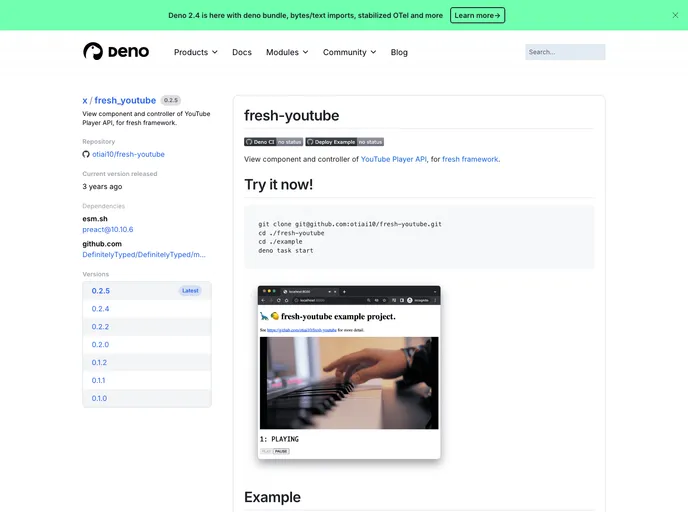Go to the x modules root link
This screenshot has width=688, height=512.
tap(85, 100)
